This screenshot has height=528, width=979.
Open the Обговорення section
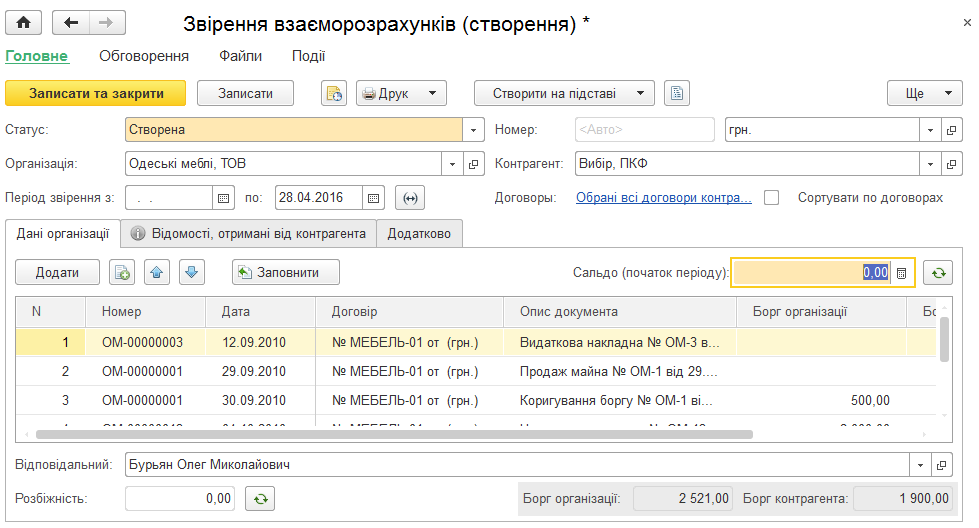coord(144,56)
